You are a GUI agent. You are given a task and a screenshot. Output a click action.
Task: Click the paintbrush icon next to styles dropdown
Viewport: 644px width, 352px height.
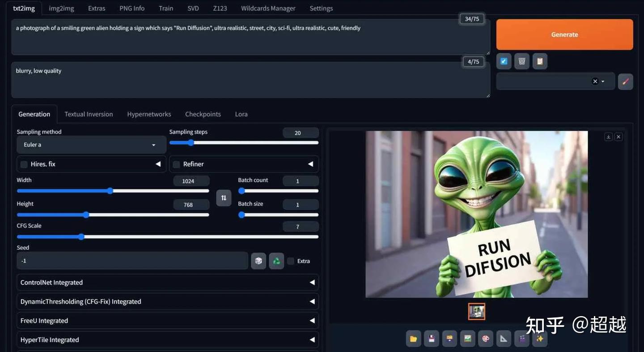pos(625,82)
